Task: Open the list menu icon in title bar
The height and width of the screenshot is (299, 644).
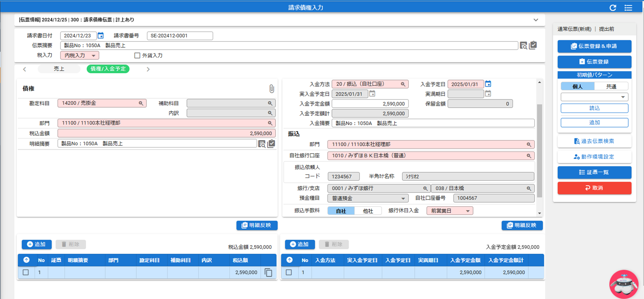Action: point(628,7)
